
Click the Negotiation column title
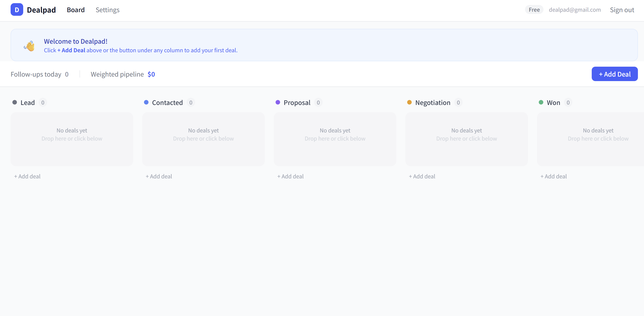pyautogui.click(x=432, y=103)
